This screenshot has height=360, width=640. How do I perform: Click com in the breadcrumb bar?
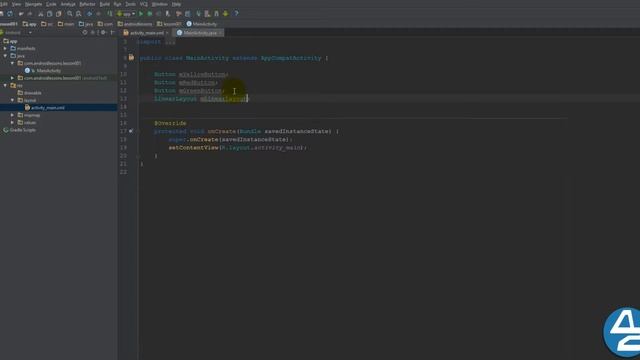[x=105, y=24]
